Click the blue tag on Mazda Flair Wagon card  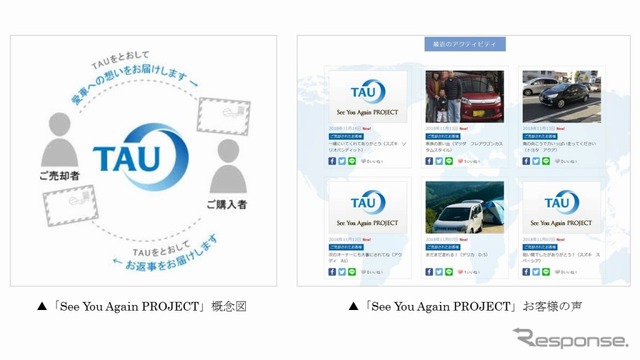click(x=443, y=136)
